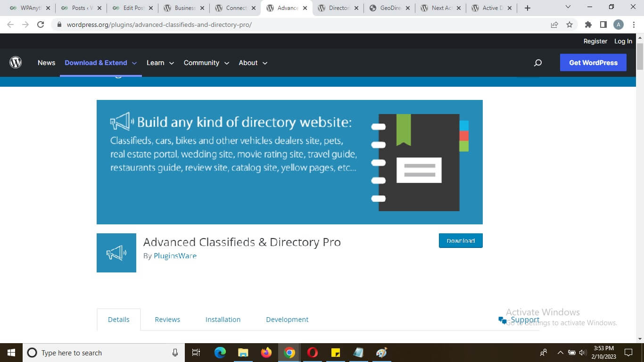The width and height of the screenshot is (644, 362).
Task: Open the notifications action center icon
Action: click(x=628, y=353)
